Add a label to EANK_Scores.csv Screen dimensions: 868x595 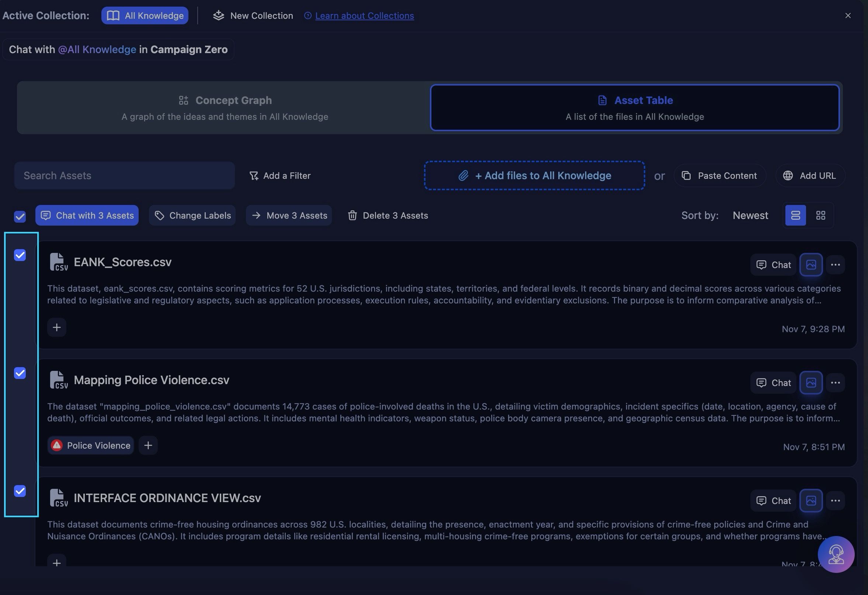(57, 328)
